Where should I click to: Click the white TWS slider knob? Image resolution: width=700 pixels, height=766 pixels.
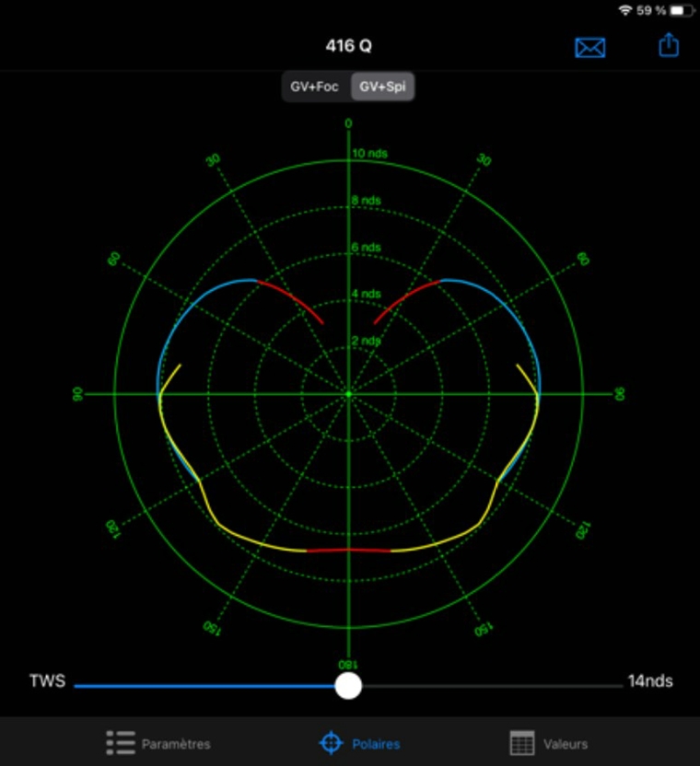click(348, 685)
